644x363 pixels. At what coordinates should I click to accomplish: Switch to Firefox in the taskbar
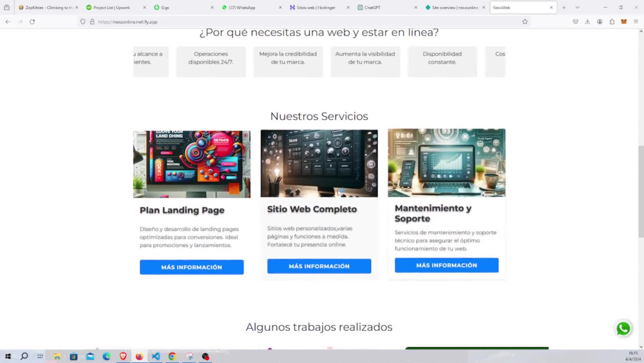click(x=139, y=357)
